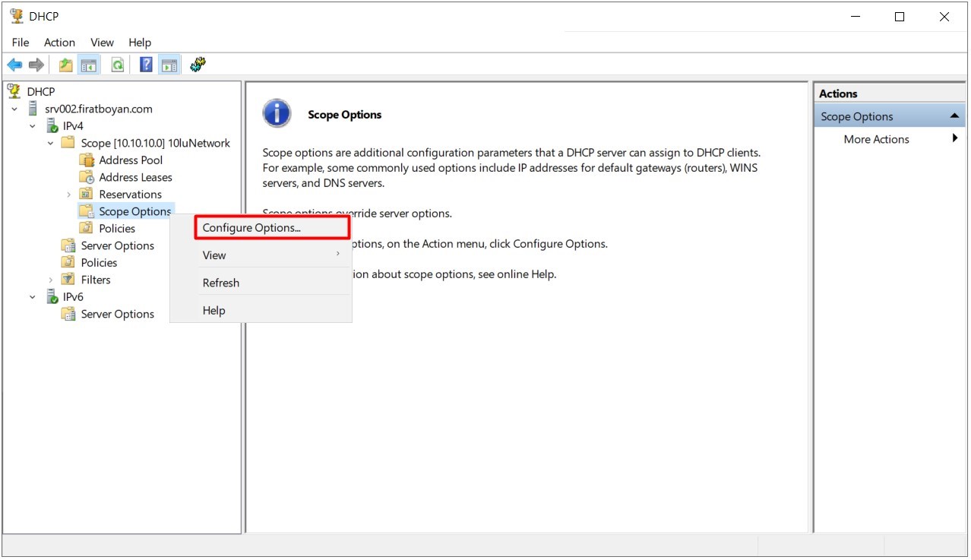Viewport: 971px width, 560px height.
Task: Open Help with the question mark icon
Action: [x=146, y=65]
